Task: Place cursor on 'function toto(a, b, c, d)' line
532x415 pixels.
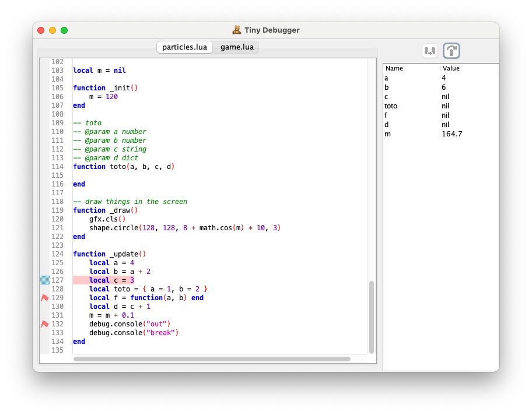Action: coord(124,167)
